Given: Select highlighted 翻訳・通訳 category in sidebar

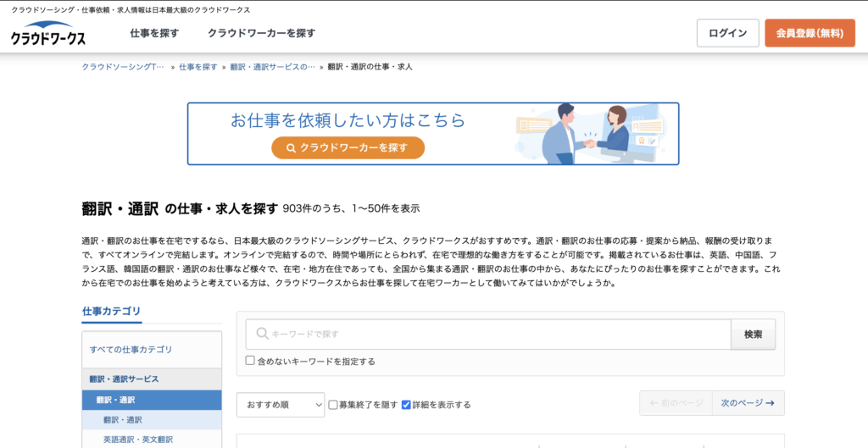Looking at the screenshot, I should click(x=152, y=400).
